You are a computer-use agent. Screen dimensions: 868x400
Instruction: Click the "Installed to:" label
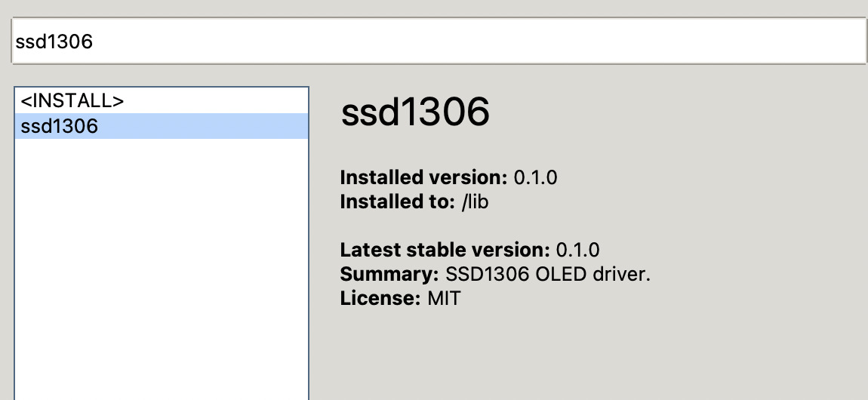click(x=397, y=202)
